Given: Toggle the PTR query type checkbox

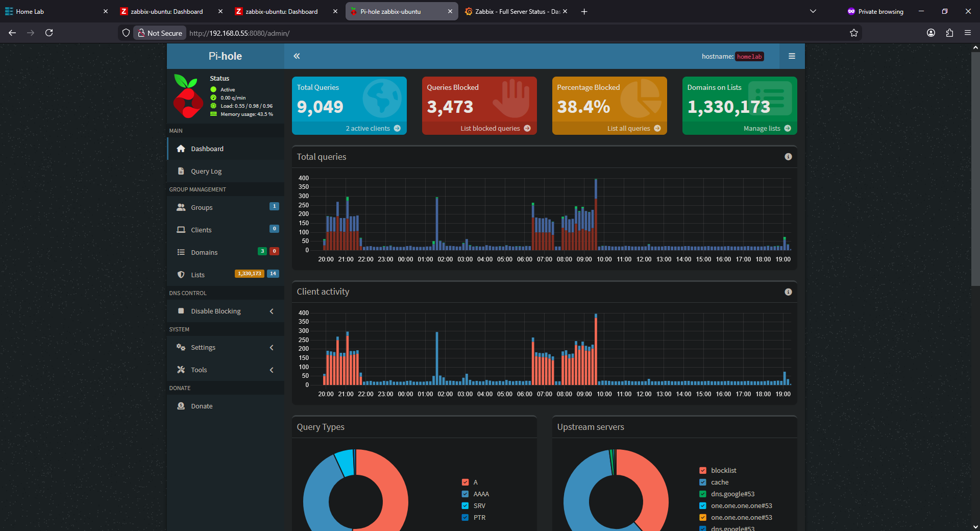Looking at the screenshot, I should (x=465, y=517).
